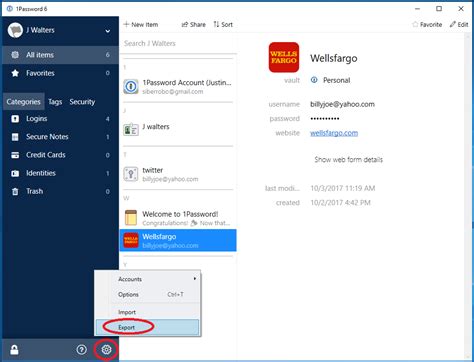This screenshot has height=362, width=474.
Task: Click the created date 10/2/2017
Action: click(340, 203)
